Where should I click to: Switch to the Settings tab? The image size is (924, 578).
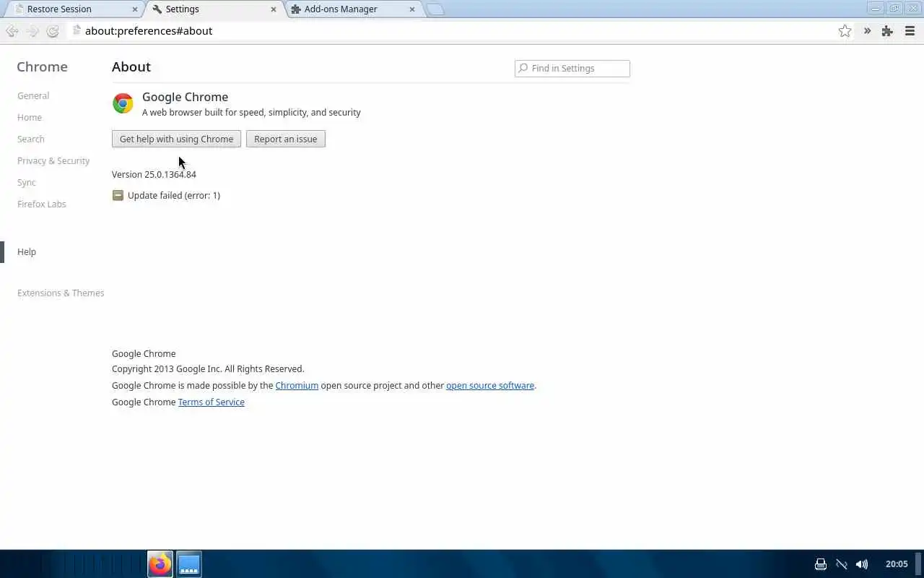(x=214, y=9)
